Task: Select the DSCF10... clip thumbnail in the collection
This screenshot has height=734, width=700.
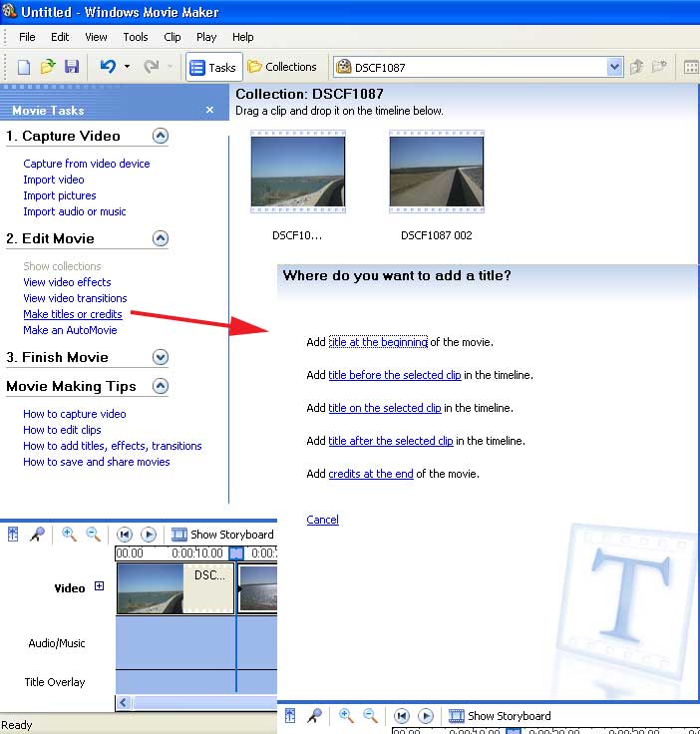Action: 298,172
